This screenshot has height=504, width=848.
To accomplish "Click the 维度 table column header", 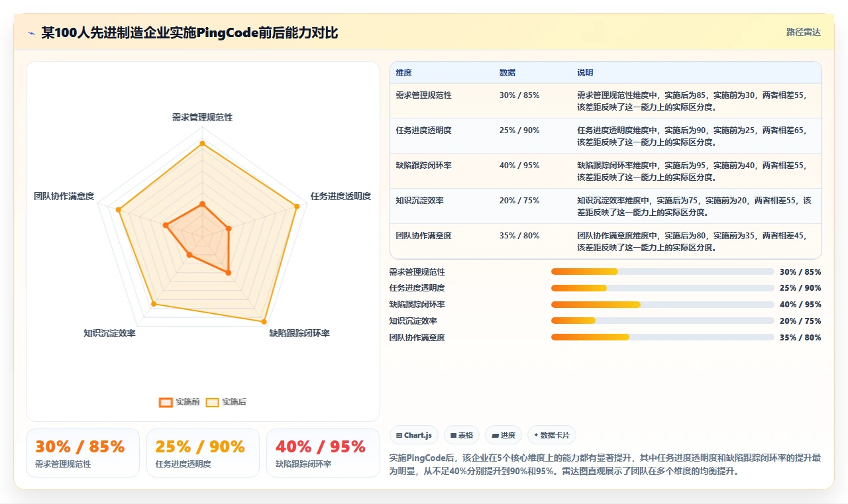I will tap(403, 73).
